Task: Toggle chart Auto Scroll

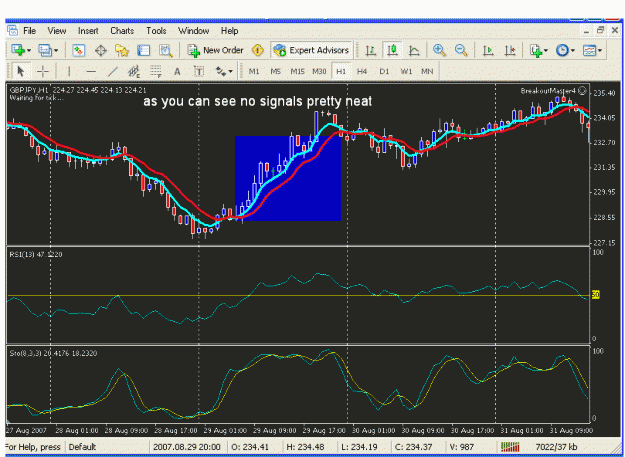Action: point(488,50)
